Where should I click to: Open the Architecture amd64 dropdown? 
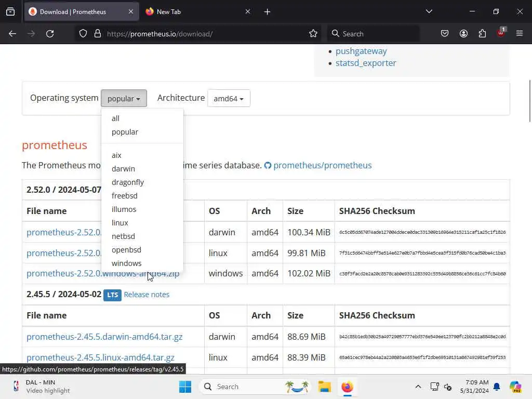229,98
